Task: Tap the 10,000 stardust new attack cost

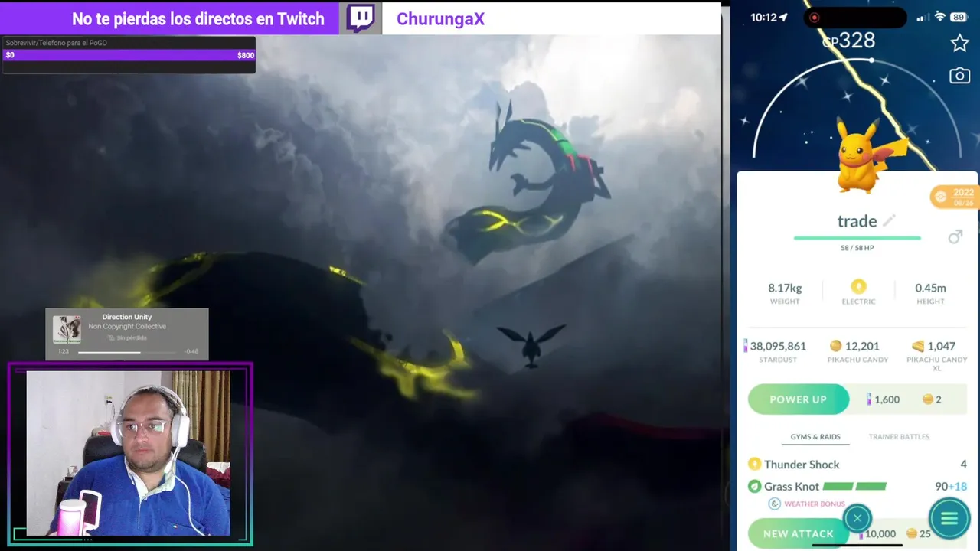Action: [878, 534]
